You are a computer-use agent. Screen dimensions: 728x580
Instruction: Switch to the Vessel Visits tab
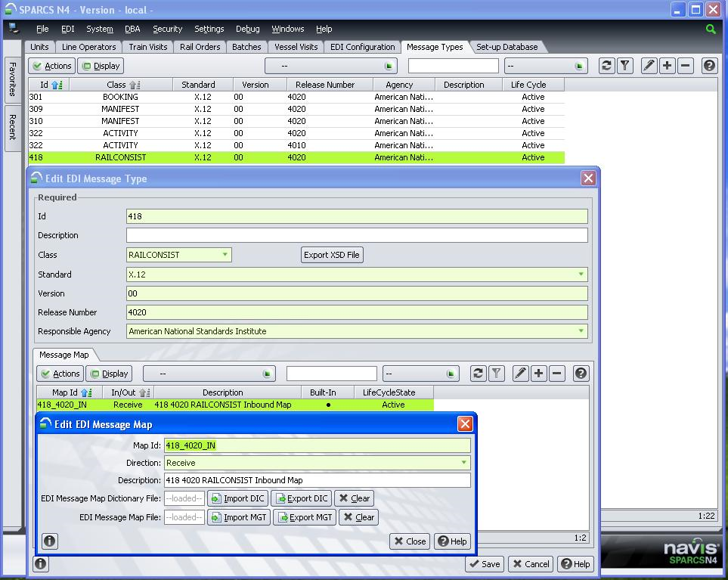[x=296, y=47]
